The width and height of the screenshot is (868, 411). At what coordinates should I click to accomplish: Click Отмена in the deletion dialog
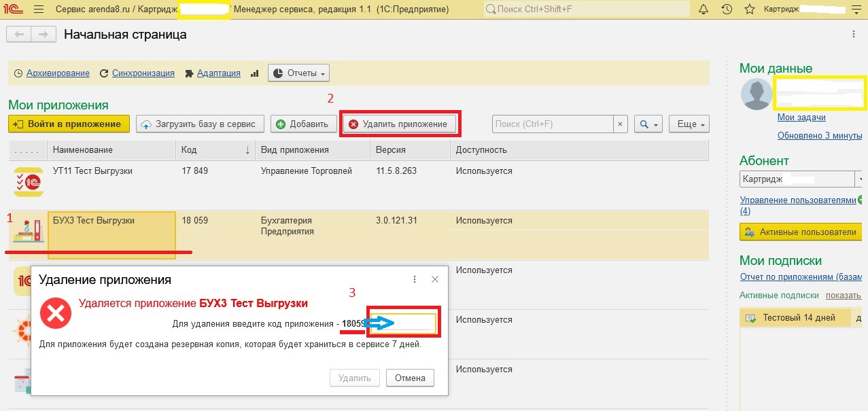point(410,378)
